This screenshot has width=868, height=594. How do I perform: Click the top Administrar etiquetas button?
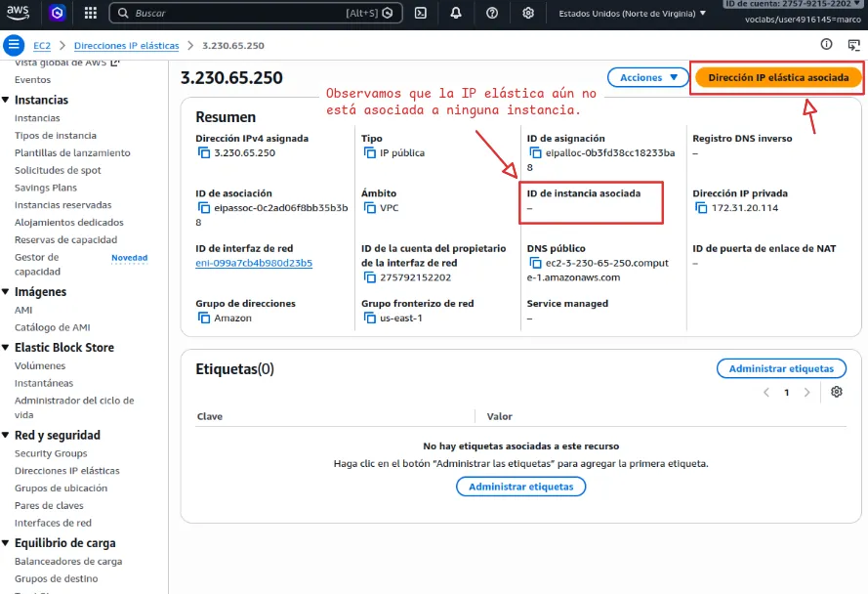tap(781, 368)
